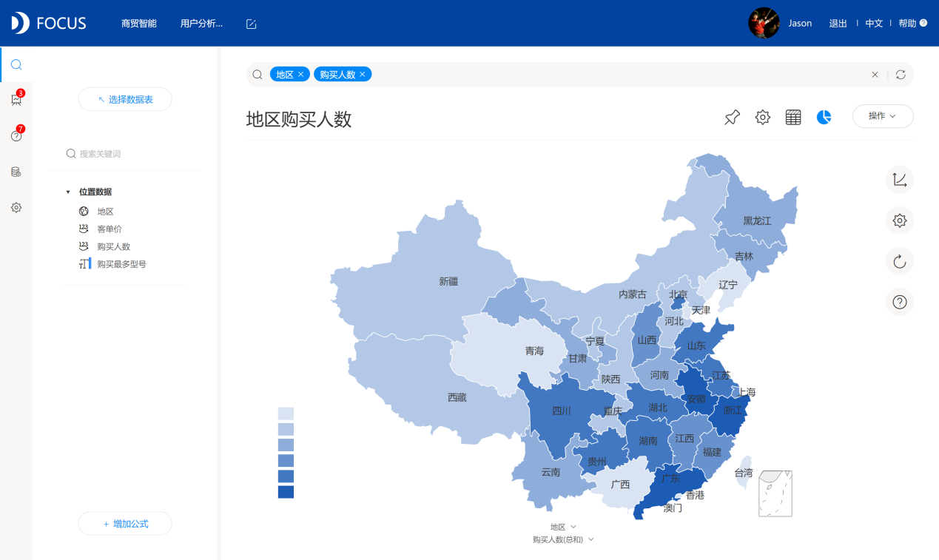
Task: Select the 购买人数 column in the tree
Action: pyautogui.click(x=113, y=246)
